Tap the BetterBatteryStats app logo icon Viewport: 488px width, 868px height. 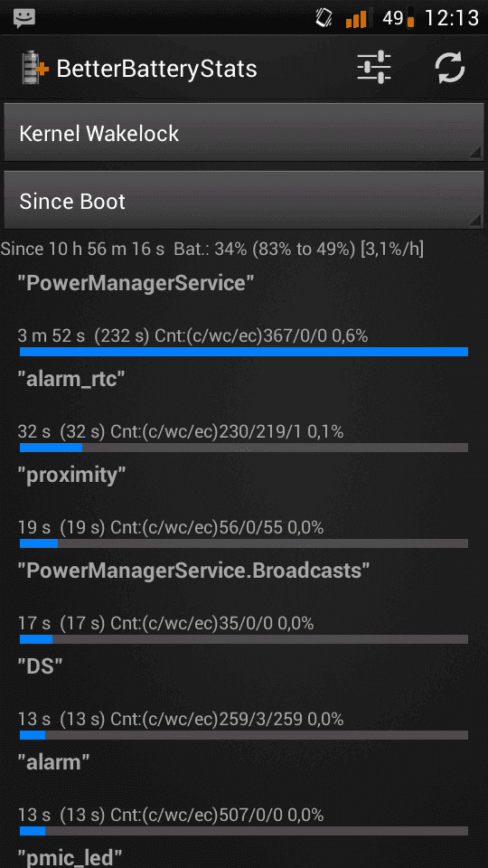pos(35,68)
